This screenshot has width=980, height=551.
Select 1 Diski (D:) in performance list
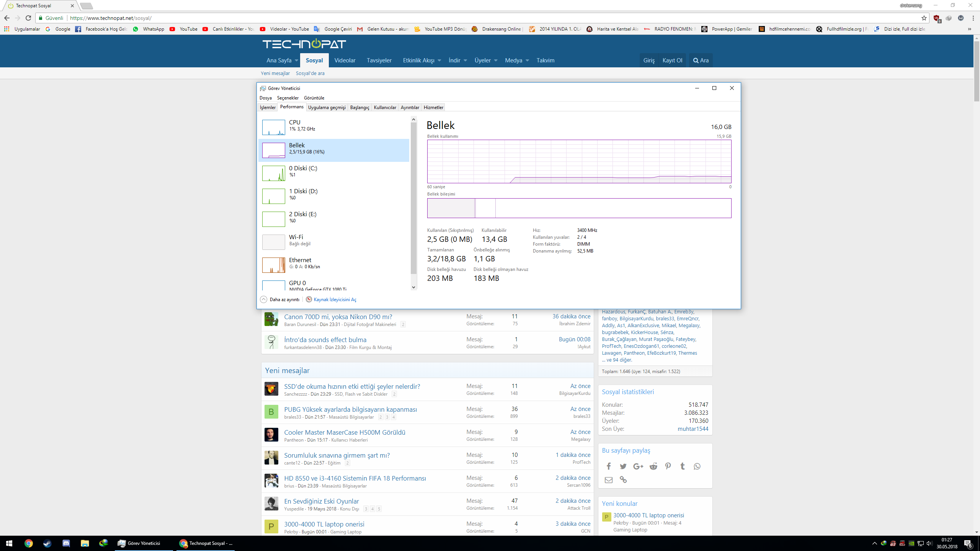(334, 196)
